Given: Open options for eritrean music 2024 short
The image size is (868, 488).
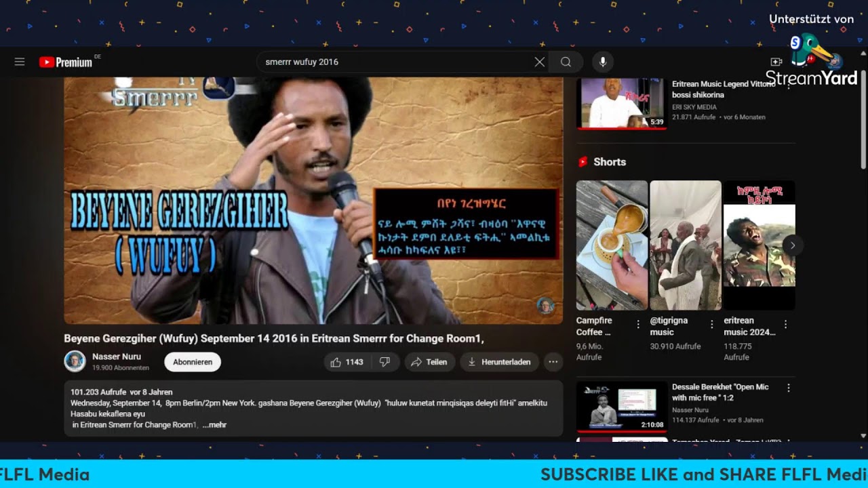Looking at the screenshot, I should click(786, 325).
